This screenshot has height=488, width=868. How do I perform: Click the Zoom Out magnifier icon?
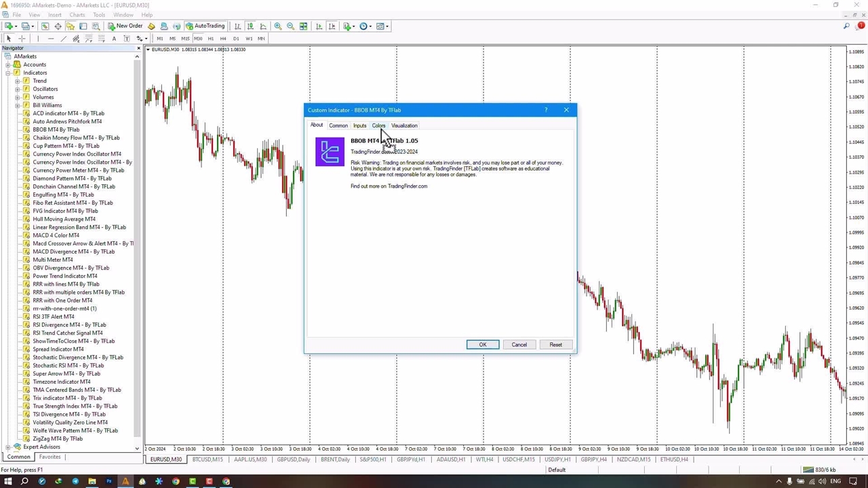(x=291, y=26)
